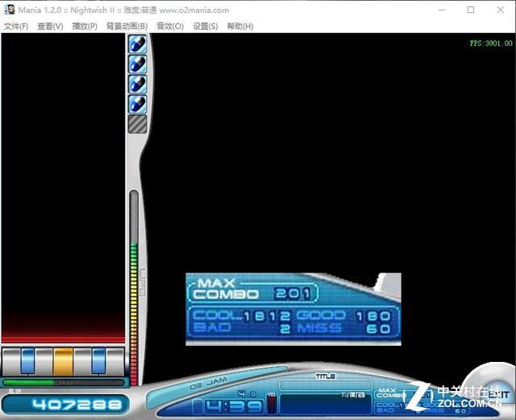This screenshot has height=420, width=516.
Task: Open the 文件(F) menu
Action: tap(16, 26)
